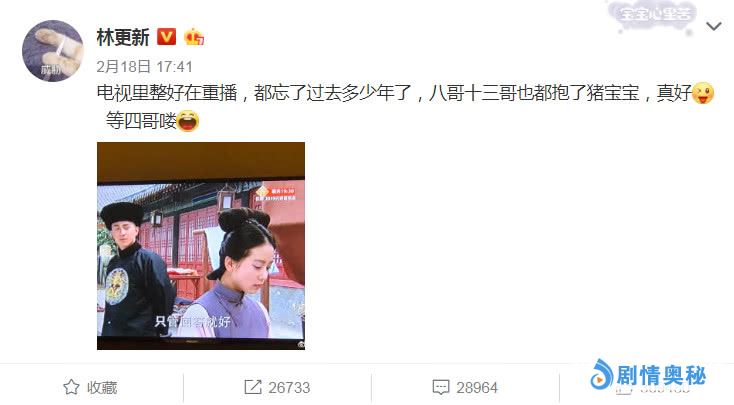Open reposts count 26733
This screenshot has width=734, height=405.
click(x=289, y=388)
